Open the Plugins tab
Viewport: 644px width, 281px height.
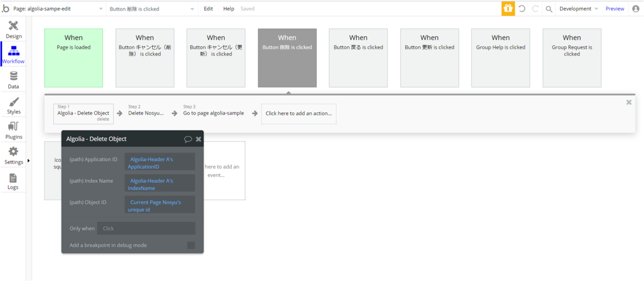[x=13, y=131]
